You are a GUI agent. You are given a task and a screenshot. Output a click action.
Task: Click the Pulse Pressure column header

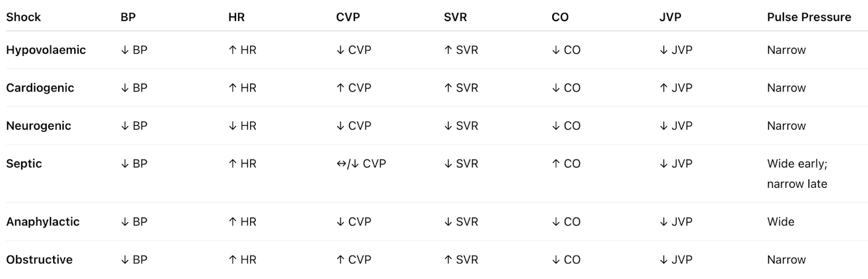click(808, 17)
